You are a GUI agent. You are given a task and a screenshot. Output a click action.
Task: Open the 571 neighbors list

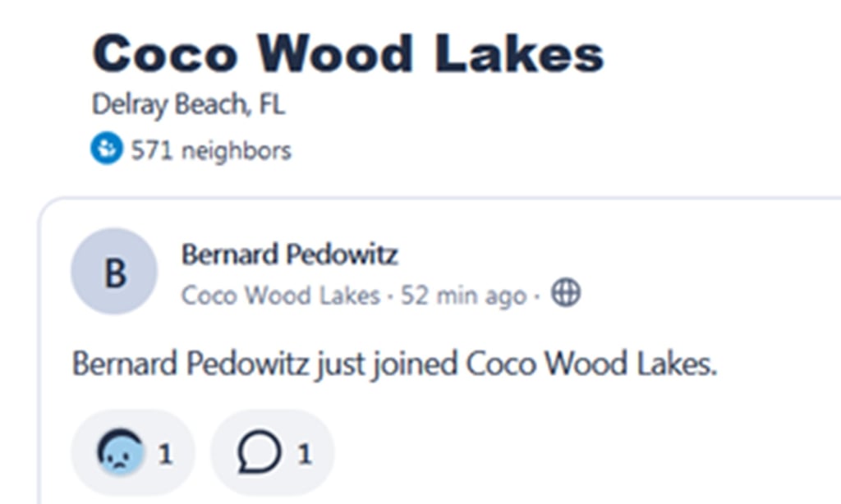coord(211,151)
